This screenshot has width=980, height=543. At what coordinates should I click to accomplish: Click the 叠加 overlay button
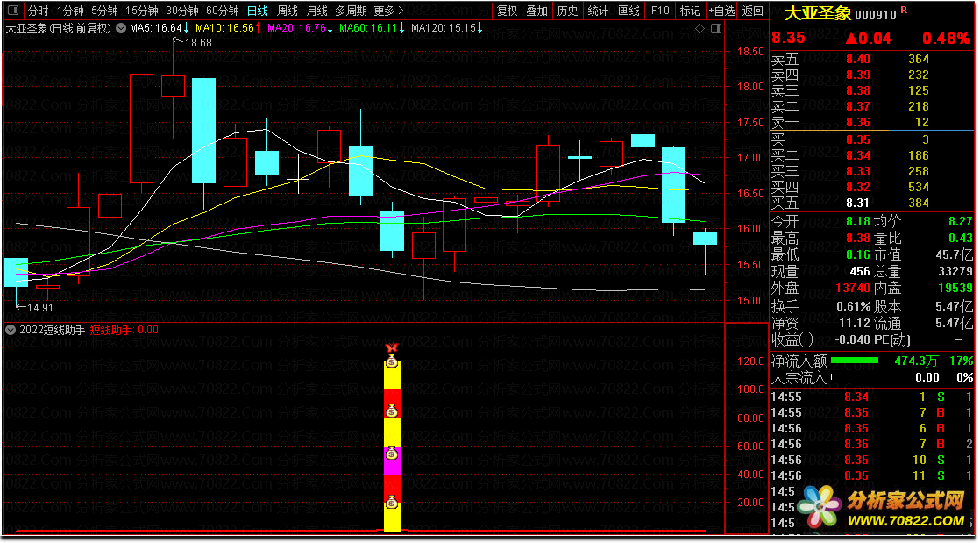(536, 11)
